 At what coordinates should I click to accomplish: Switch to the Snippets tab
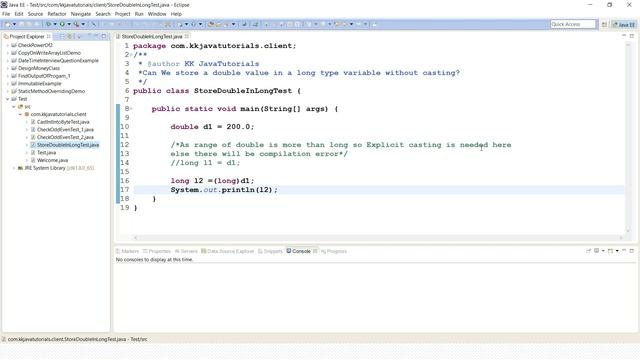(270, 251)
